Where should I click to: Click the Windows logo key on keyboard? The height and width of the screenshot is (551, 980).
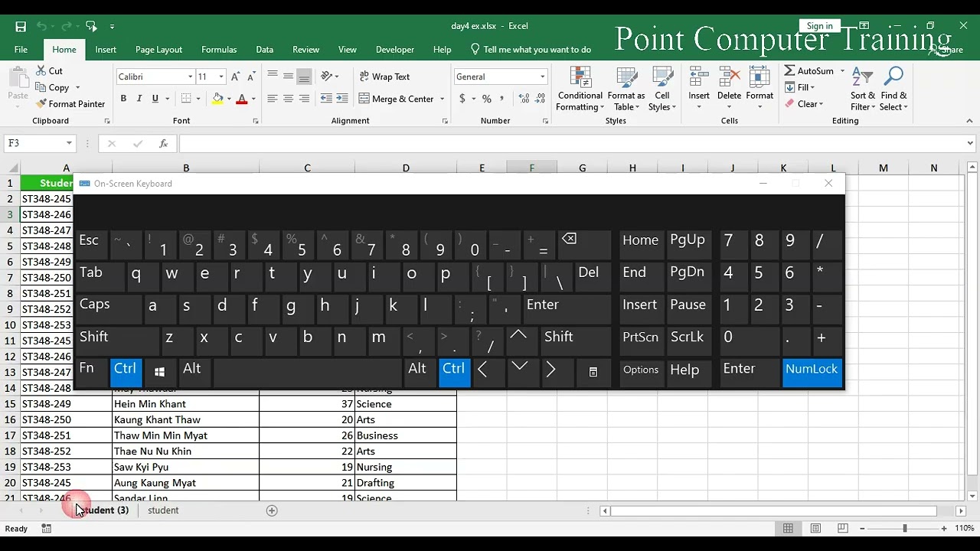point(160,372)
